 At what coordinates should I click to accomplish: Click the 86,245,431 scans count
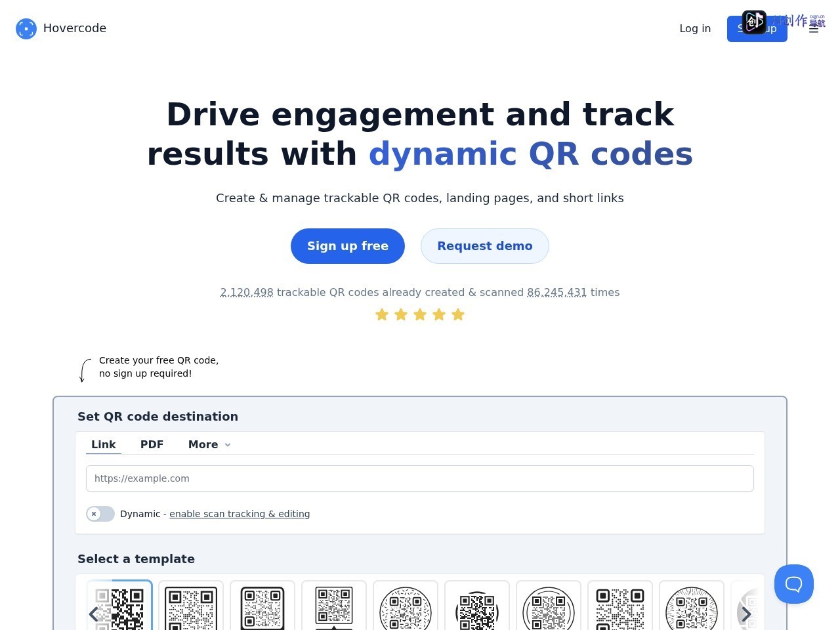(x=557, y=293)
